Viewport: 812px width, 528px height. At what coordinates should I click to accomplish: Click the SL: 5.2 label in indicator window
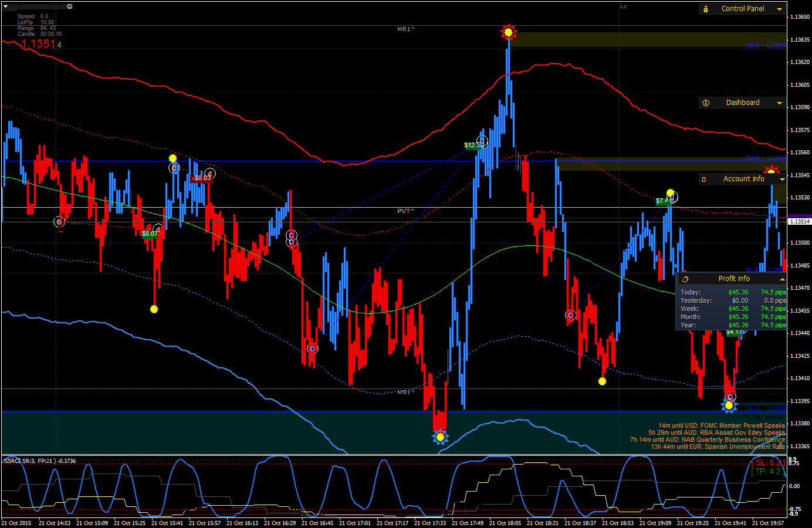pos(767,463)
